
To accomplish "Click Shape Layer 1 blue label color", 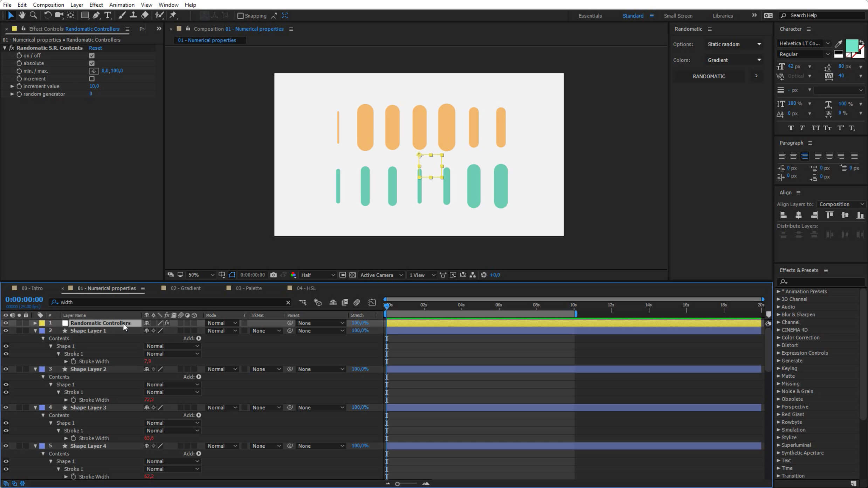I will coord(42,331).
